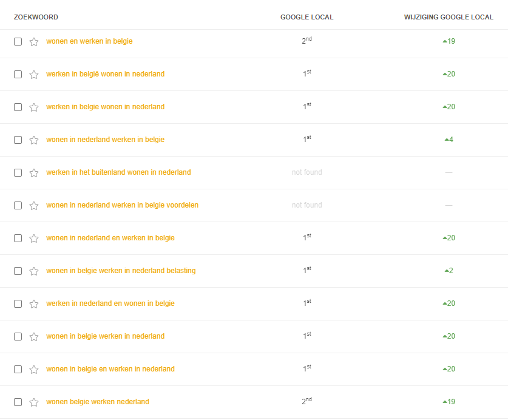Image resolution: width=508 pixels, height=420 pixels.
Task: Click the 'not found' status for buitenland keyword
Action: click(306, 172)
